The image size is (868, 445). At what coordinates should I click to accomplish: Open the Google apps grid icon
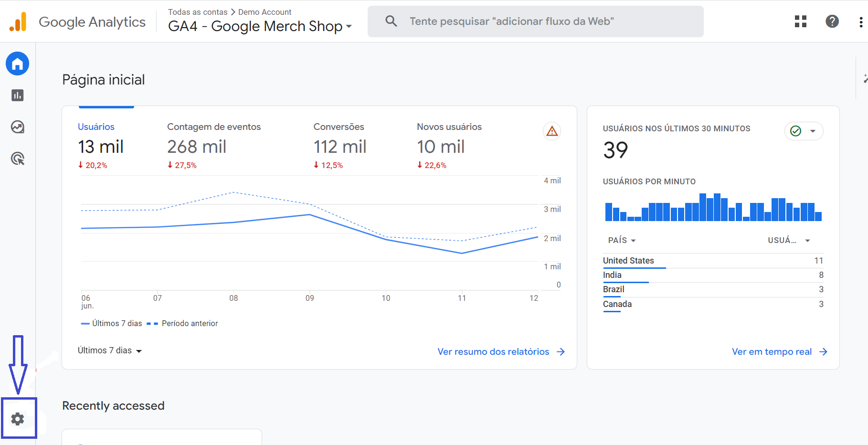[801, 21]
